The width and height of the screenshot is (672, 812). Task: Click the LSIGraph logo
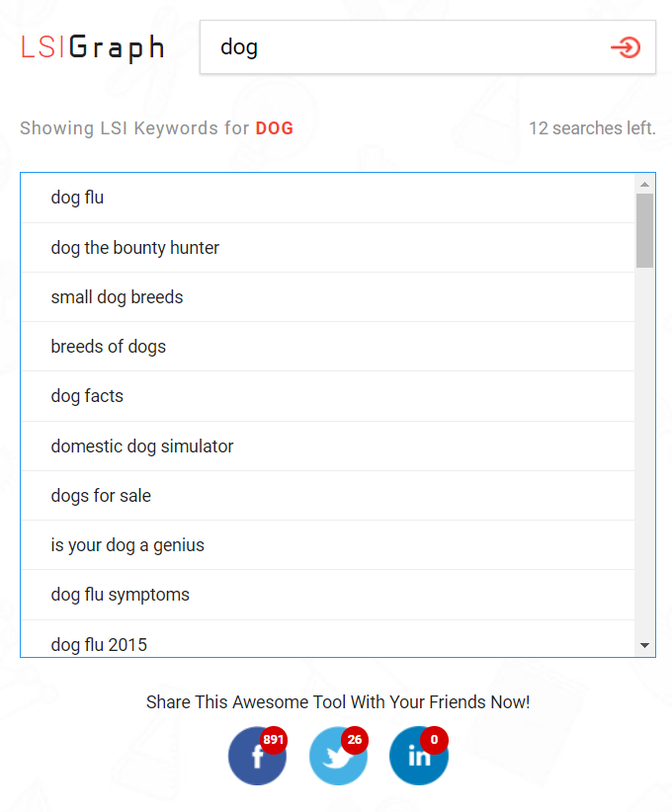(x=92, y=46)
